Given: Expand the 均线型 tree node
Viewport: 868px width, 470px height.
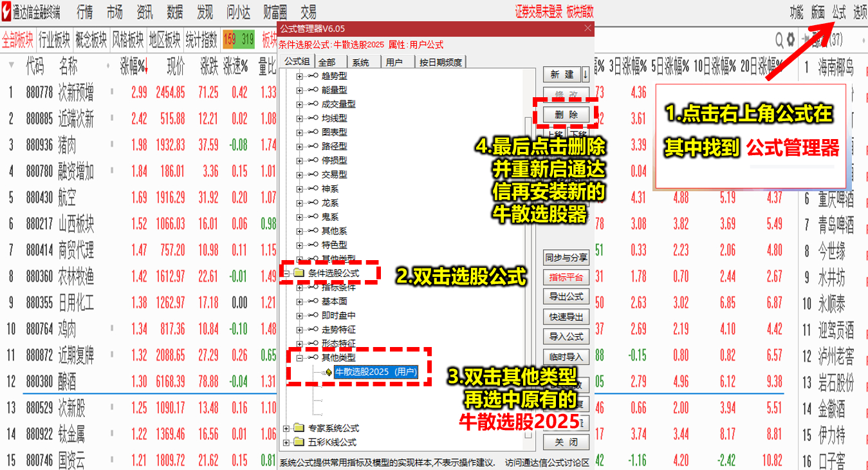Looking at the screenshot, I should click(x=299, y=118).
